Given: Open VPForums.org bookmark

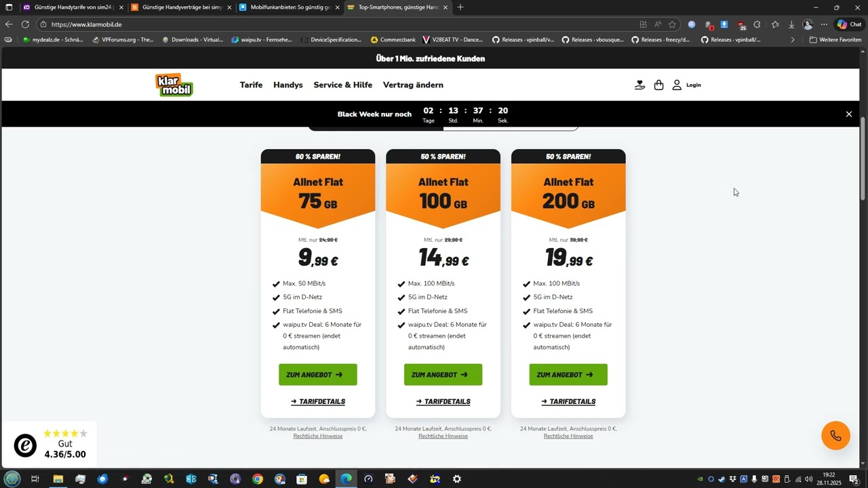Looking at the screenshot, I should pyautogui.click(x=122, y=40).
